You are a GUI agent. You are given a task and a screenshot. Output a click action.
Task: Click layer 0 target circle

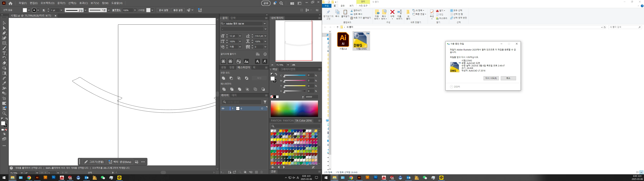(262, 108)
